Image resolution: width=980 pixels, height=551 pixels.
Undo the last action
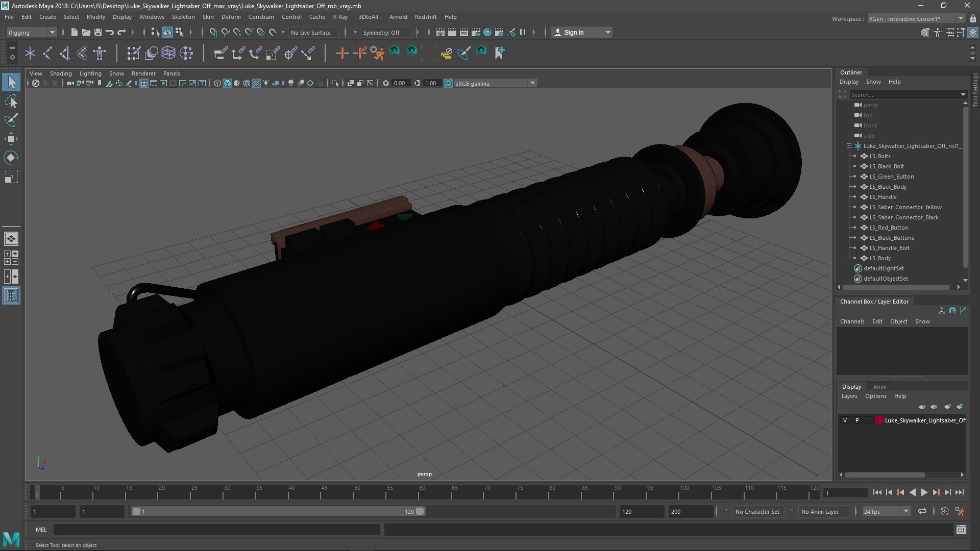coord(110,32)
